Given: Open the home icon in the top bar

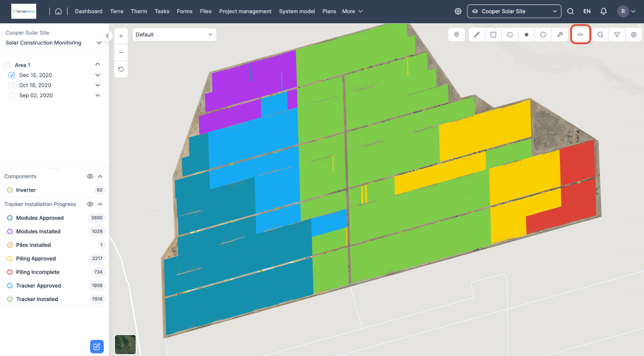Looking at the screenshot, I should pyautogui.click(x=58, y=11).
